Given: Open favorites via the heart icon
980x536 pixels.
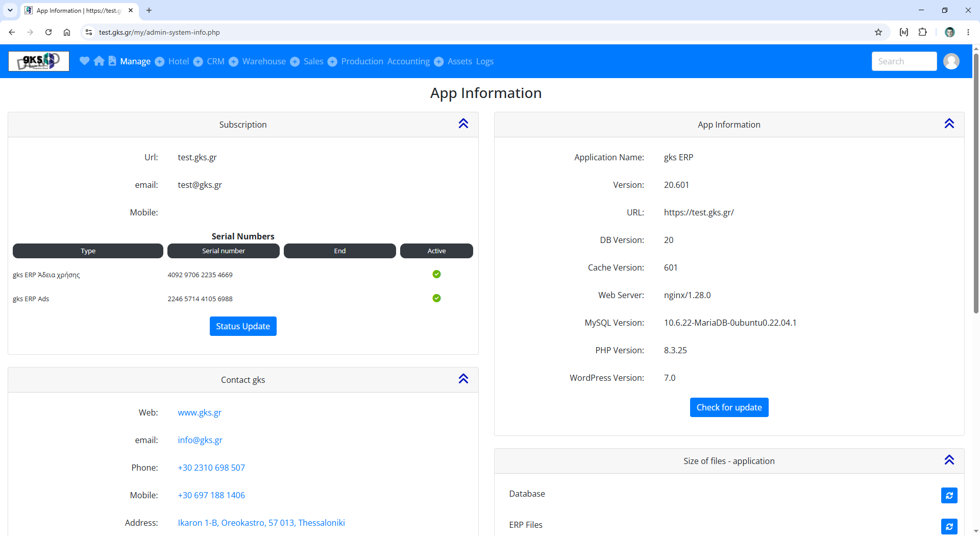Looking at the screenshot, I should 85,61.
